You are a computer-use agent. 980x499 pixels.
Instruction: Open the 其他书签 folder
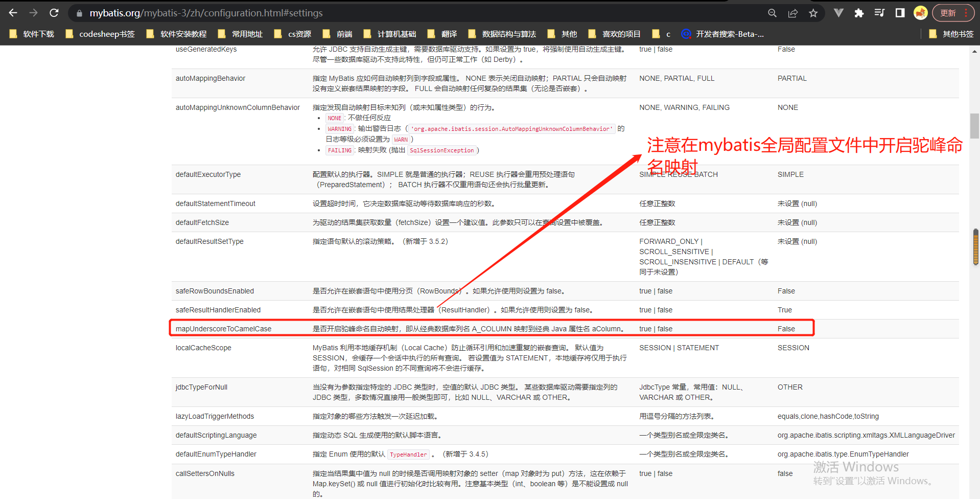[x=951, y=34]
